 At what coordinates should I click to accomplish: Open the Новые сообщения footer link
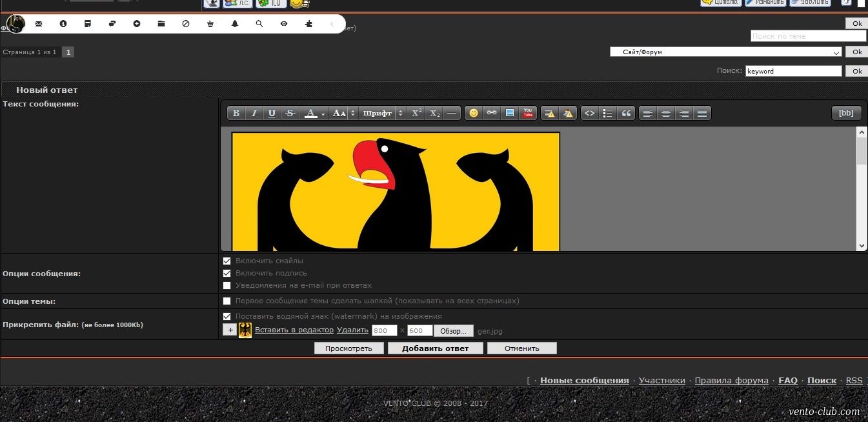tap(585, 380)
